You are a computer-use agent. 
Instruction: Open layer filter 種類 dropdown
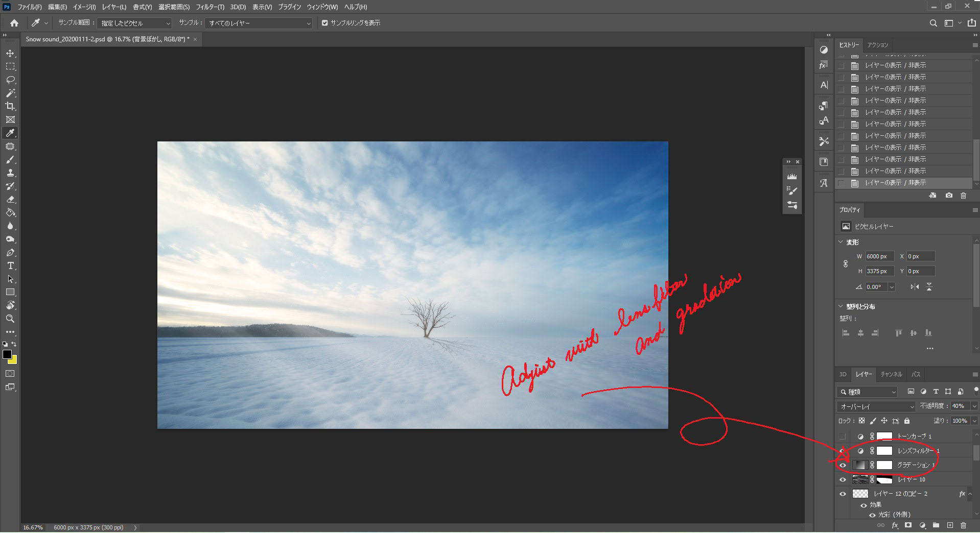point(868,392)
